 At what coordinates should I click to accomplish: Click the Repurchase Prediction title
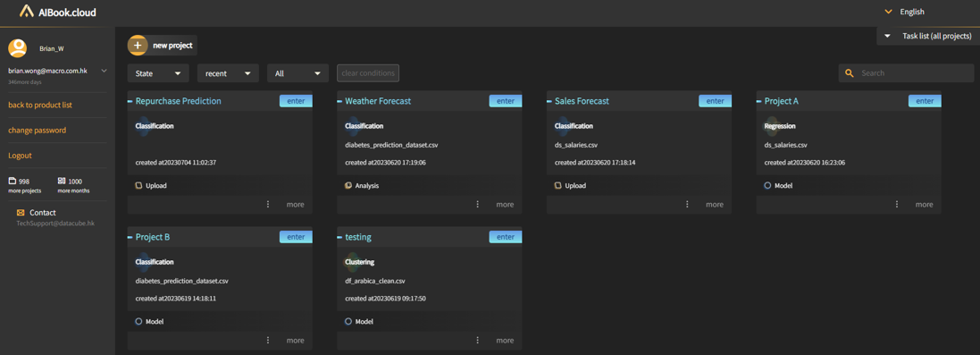[178, 101]
